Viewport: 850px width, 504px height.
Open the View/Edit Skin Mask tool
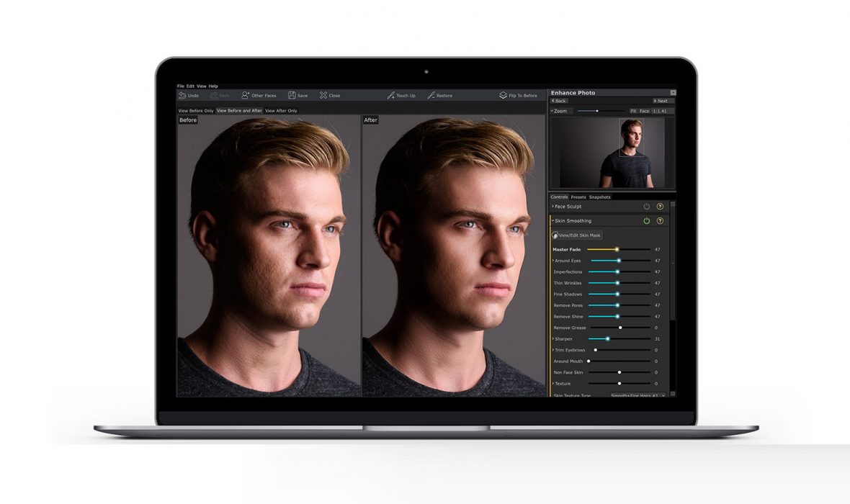point(577,235)
